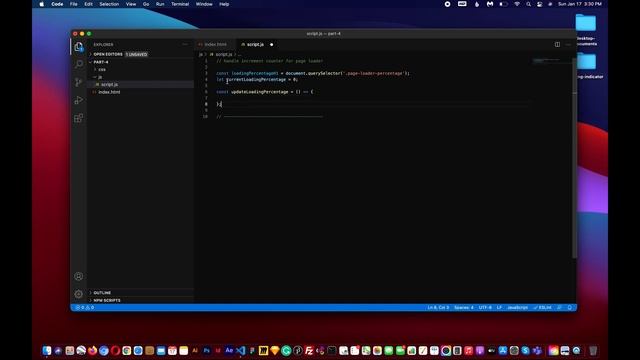Click Spaces: 4 indentation setting
The width and height of the screenshot is (640, 360).
(x=464, y=307)
